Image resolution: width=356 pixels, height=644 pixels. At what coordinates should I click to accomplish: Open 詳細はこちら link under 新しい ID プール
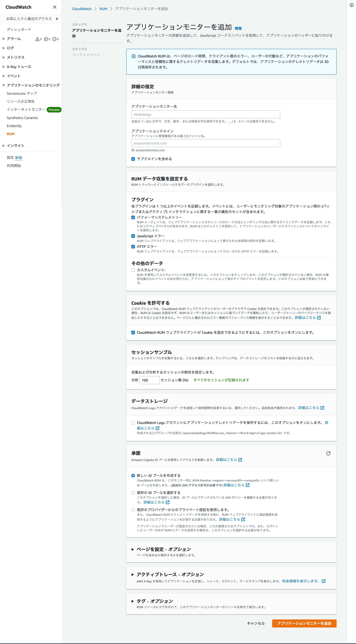click(x=236, y=485)
